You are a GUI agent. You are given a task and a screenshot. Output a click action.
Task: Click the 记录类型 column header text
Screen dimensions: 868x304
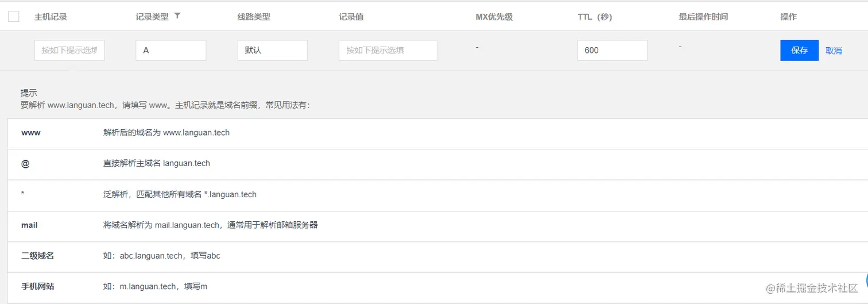pyautogui.click(x=152, y=17)
